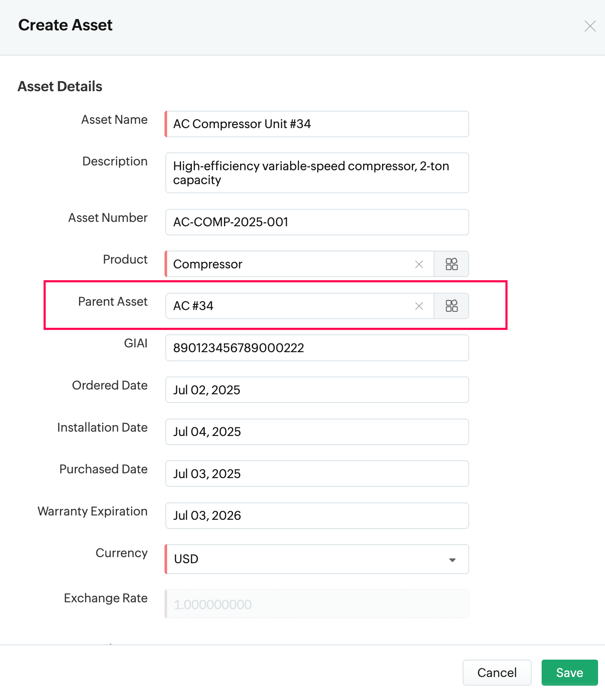
Task: Click the Parent Asset text field
Action: click(x=289, y=306)
